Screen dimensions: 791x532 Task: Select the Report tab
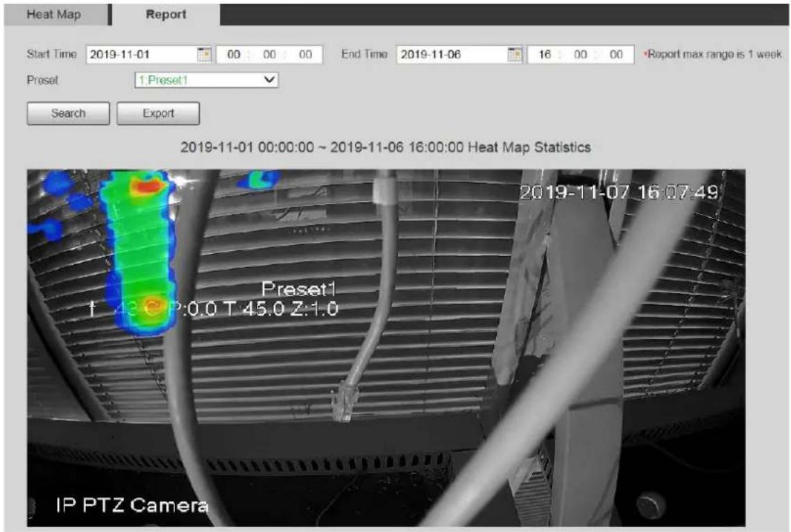tap(166, 15)
